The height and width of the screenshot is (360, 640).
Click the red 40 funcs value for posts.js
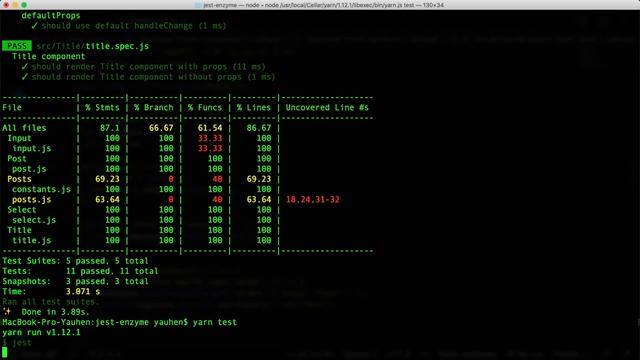point(217,199)
